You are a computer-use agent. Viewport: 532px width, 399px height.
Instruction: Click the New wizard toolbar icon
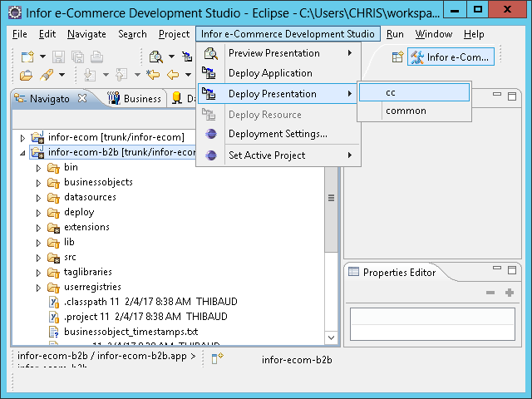(x=27, y=57)
